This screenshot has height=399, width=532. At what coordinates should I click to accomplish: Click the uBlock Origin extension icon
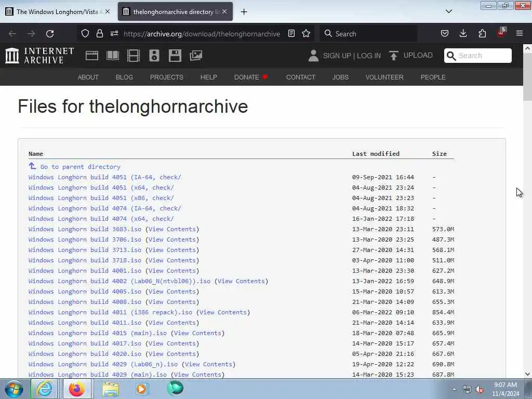point(501,33)
